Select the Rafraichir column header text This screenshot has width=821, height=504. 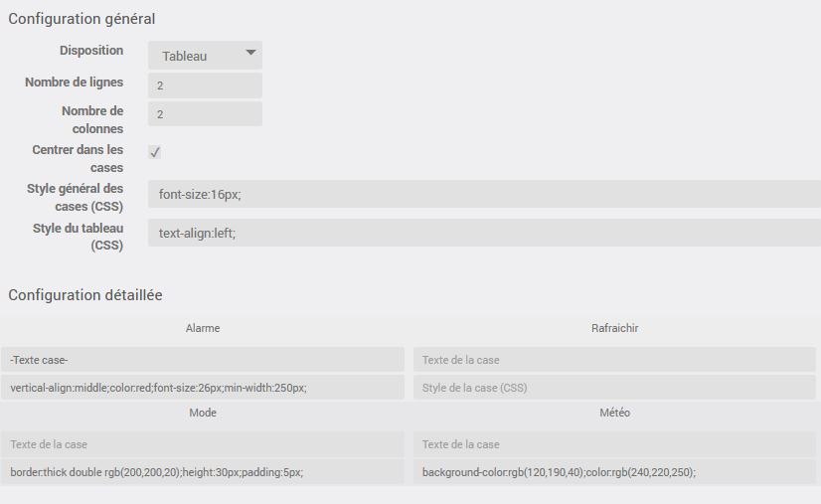pos(614,328)
